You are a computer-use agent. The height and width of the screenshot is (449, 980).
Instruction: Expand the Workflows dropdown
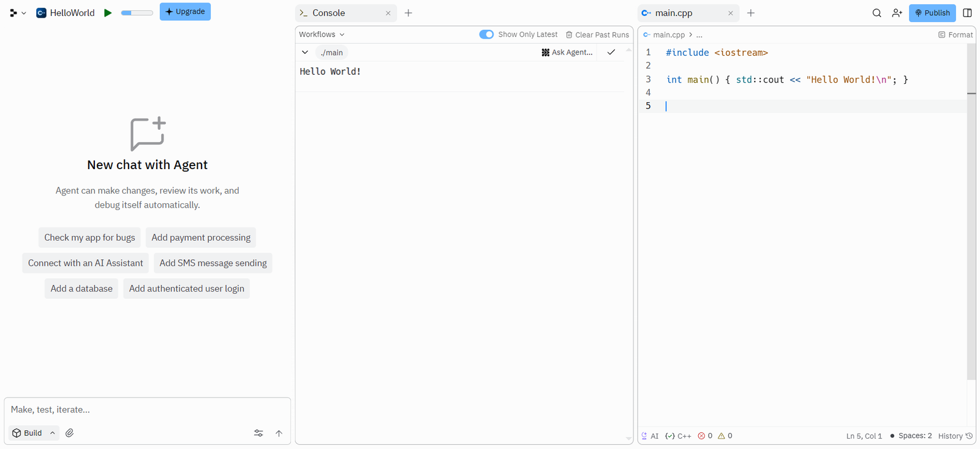click(x=322, y=34)
